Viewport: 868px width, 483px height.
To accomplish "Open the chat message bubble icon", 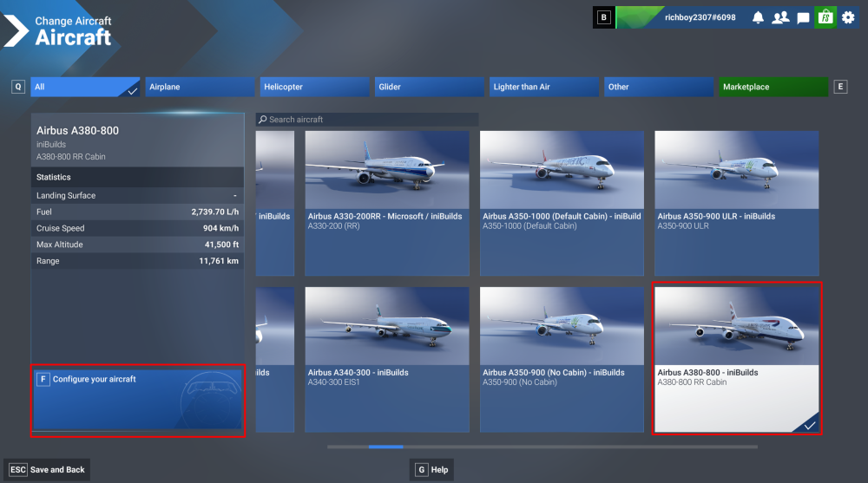I will tap(803, 18).
